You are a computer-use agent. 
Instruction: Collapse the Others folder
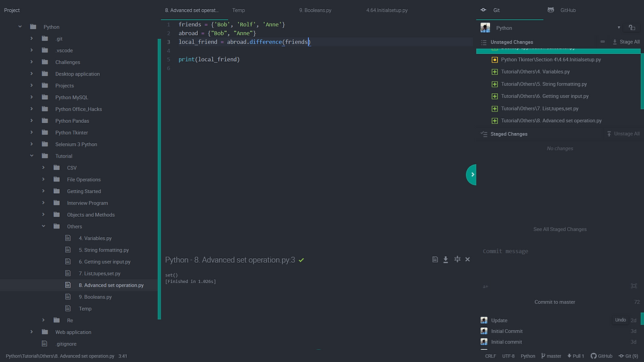[x=43, y=226]
